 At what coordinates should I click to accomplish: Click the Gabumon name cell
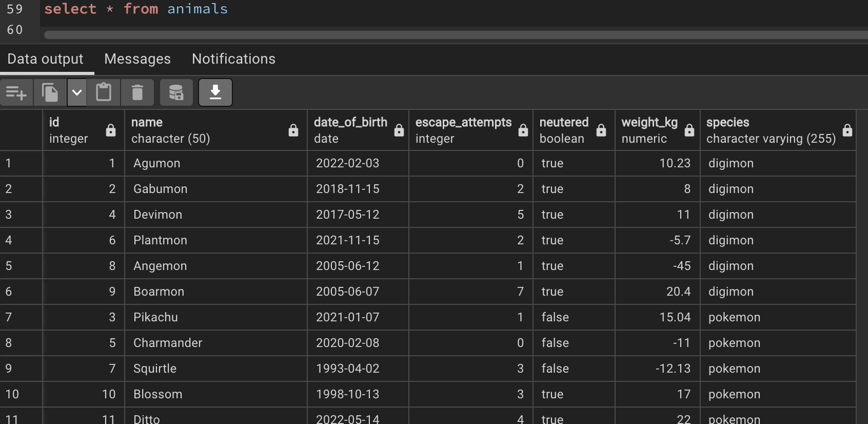point(216,189)
